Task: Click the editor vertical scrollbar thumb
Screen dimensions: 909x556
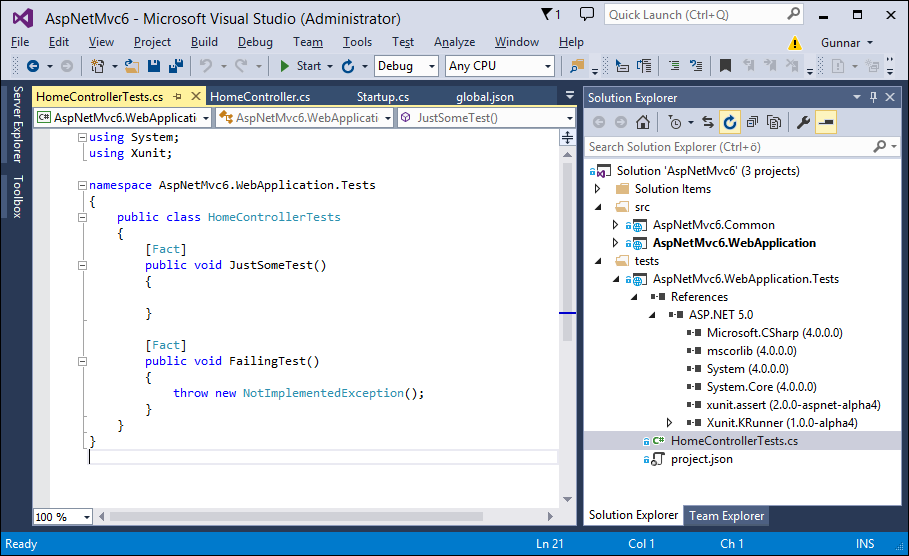Action: tap(568, 252)
